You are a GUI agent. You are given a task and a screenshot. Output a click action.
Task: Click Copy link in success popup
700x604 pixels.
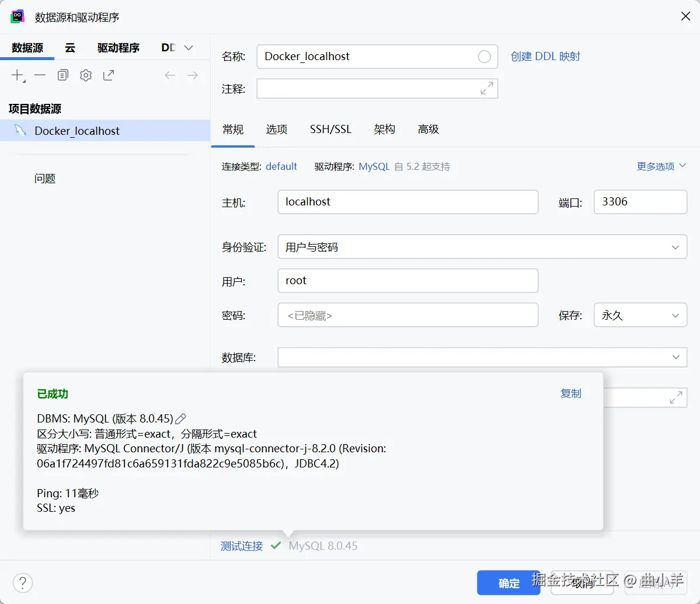(x=571, y=393)
